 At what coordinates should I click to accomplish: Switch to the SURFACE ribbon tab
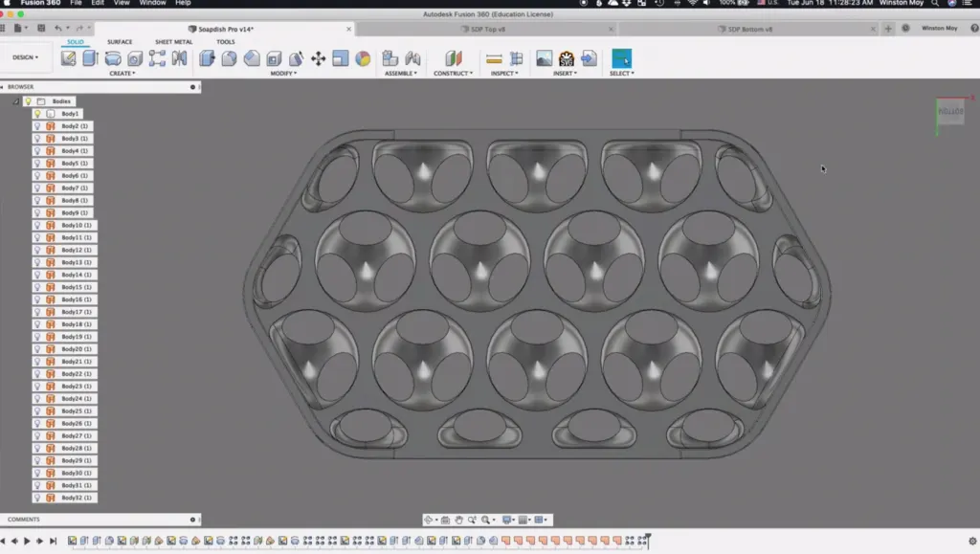[120, 42]
